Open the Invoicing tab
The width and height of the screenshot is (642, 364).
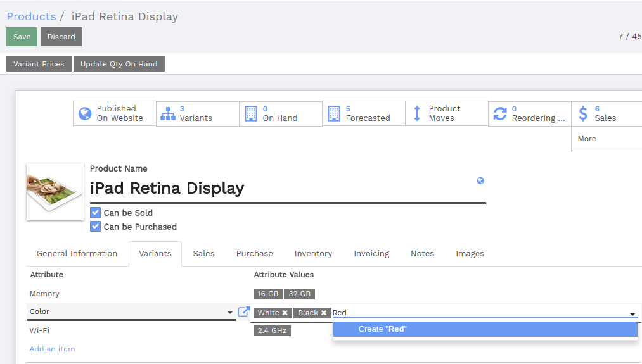click(371, 254)
